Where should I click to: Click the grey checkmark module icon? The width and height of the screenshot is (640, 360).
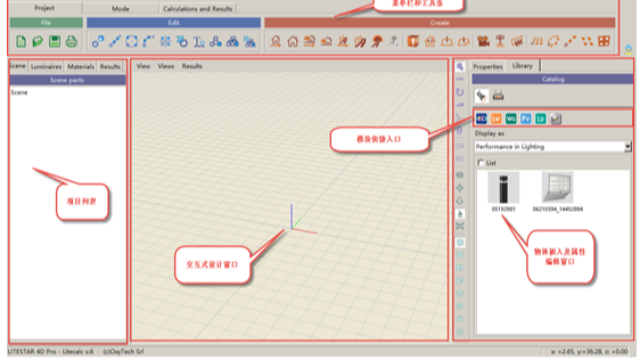click(556, 119)
